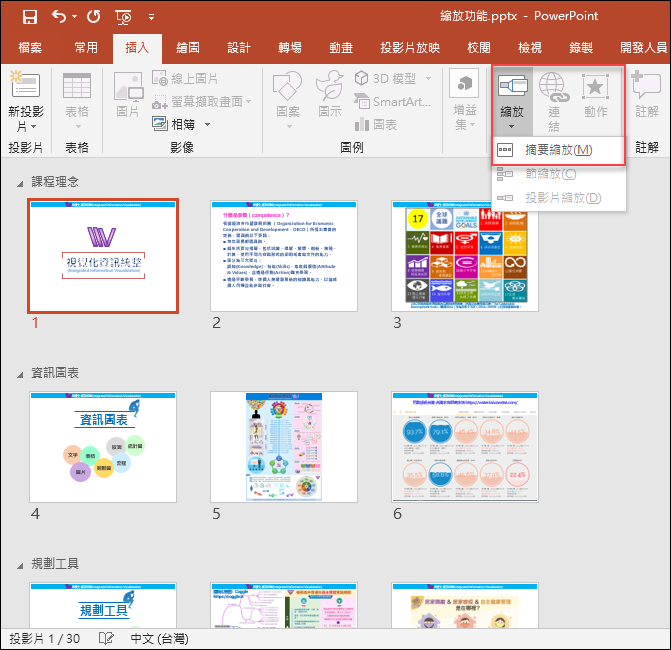
Task: Switch to the 開發人員 tab
Action: point(644,47)
